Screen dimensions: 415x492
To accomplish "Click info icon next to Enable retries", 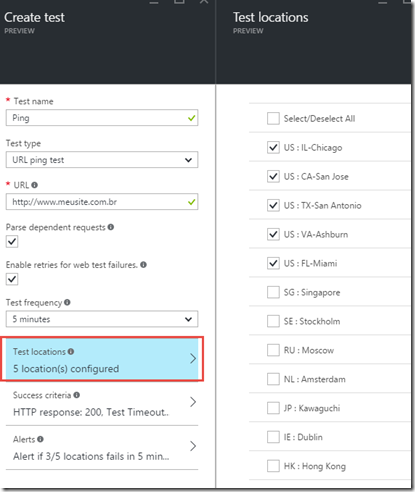I will 143,265.
